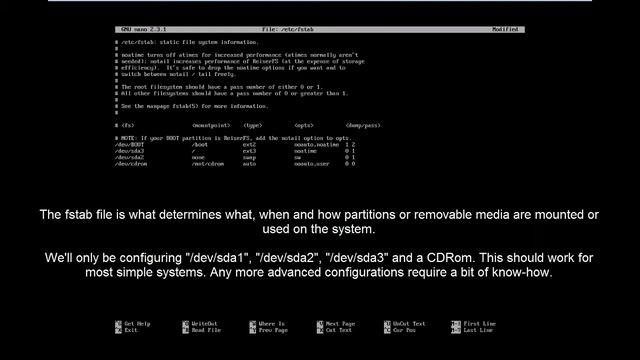The height and width of the screenshot is (360, 640).
Task: Click the noauto,user options value
Action: tap(312, 164)
